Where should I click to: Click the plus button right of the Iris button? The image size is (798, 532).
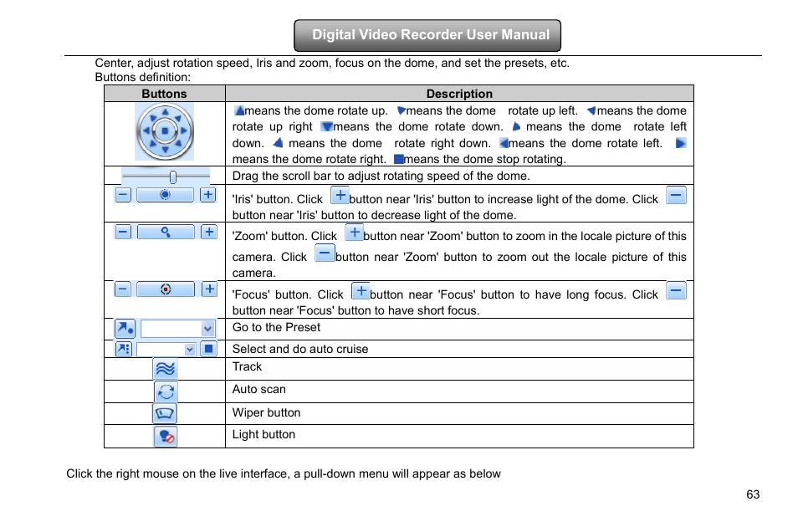207,194
